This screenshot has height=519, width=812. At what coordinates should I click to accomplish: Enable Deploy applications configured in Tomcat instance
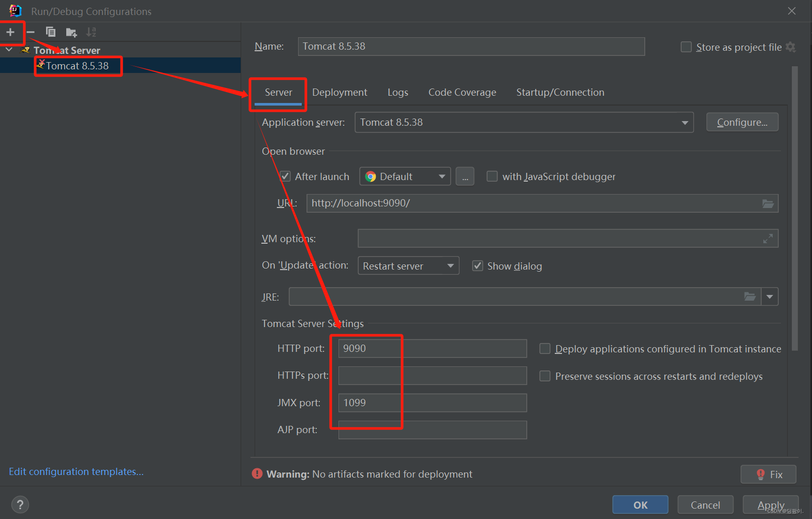tap(545, 349)
